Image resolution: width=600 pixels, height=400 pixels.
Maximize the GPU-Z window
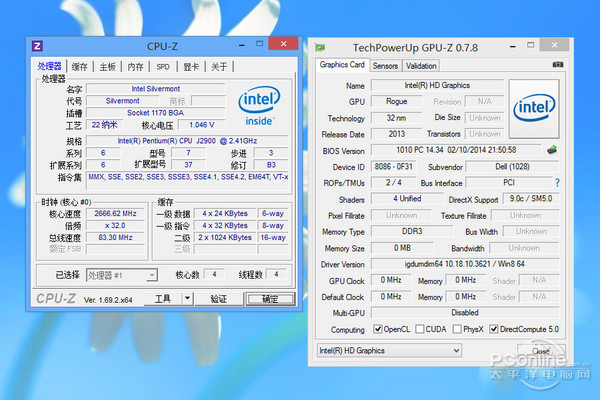(x=530, y=45)
